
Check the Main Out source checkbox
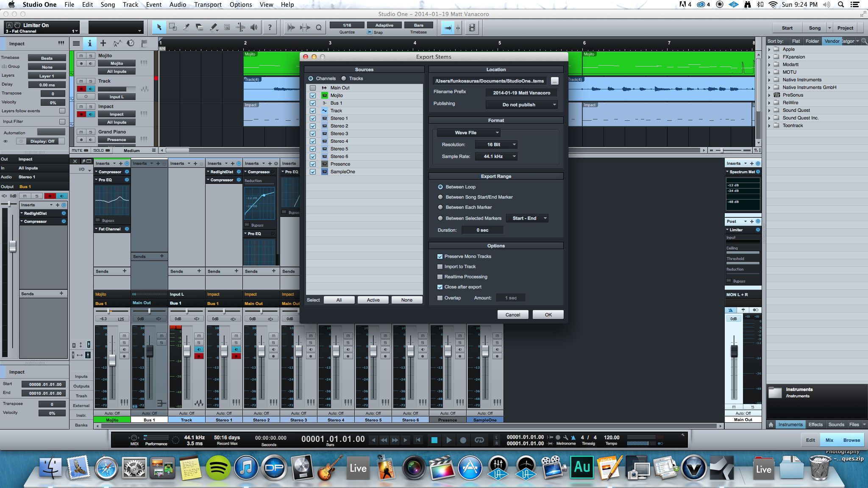point(313,88)
